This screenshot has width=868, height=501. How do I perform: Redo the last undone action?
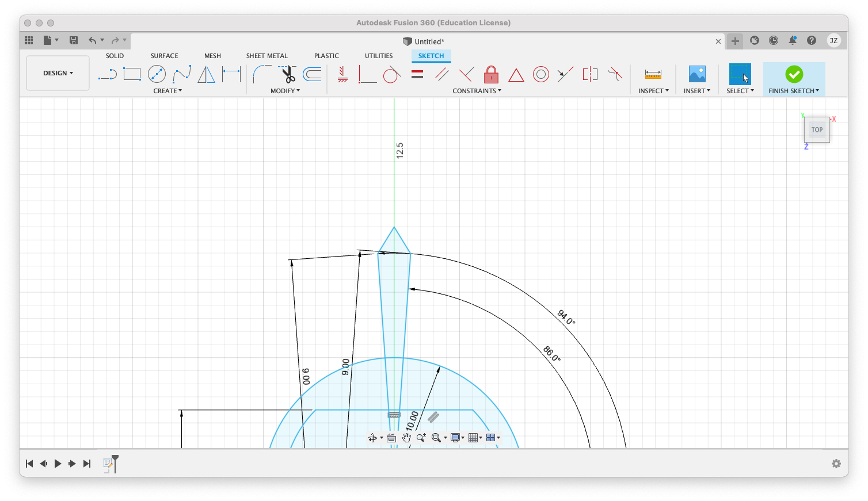115,40
